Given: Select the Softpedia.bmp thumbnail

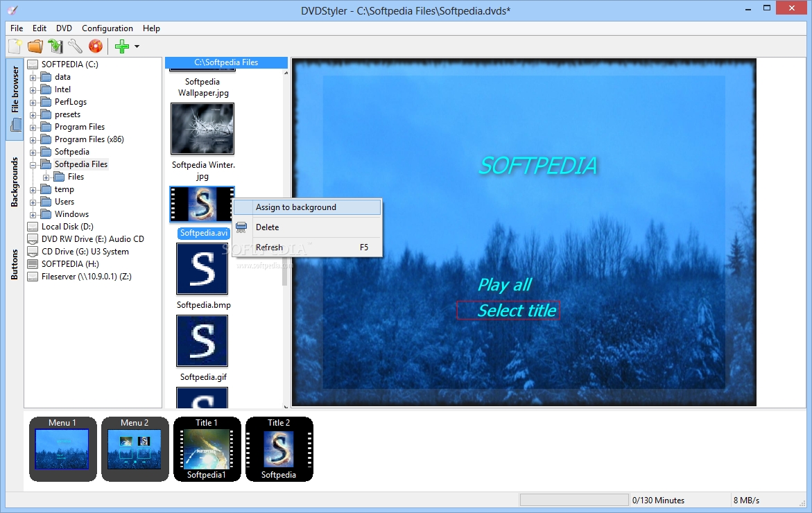Looking at the screenshot, I should tap(202, 269).
